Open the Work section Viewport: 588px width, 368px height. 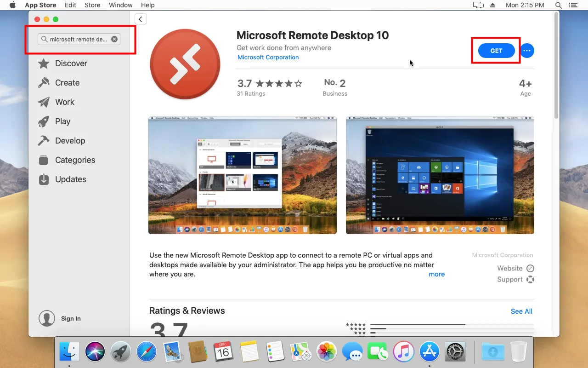(65, 102)
